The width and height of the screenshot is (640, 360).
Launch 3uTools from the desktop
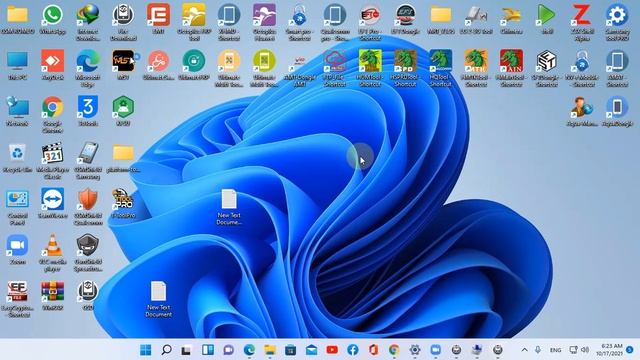click(x=88, y=107)
